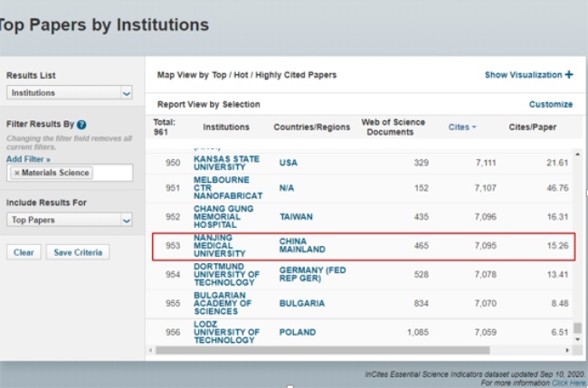This screenshot has width=588, height=388.
Task: Click documents value 1,085
Action: pos(418,332)
